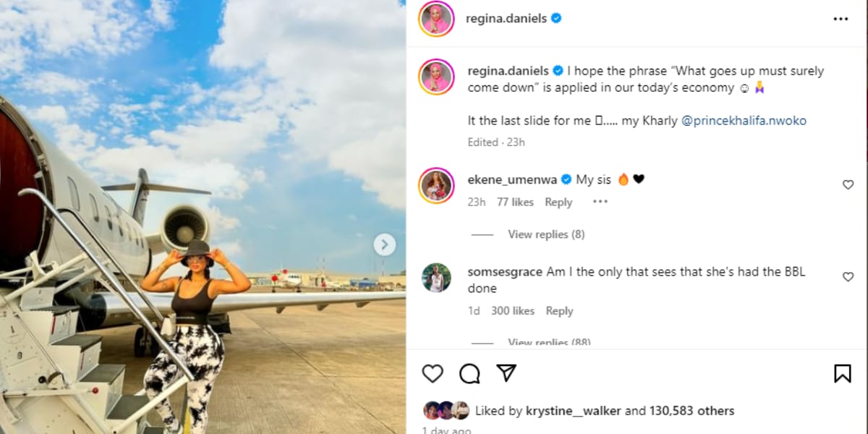Open post options three-dot menu

coord(841,19)
